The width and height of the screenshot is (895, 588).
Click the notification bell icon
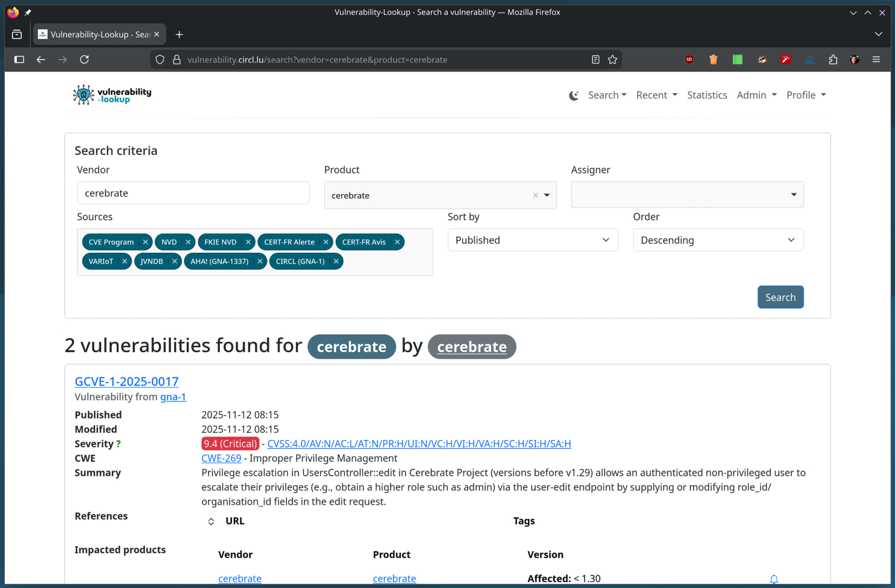tap(773, 579)
